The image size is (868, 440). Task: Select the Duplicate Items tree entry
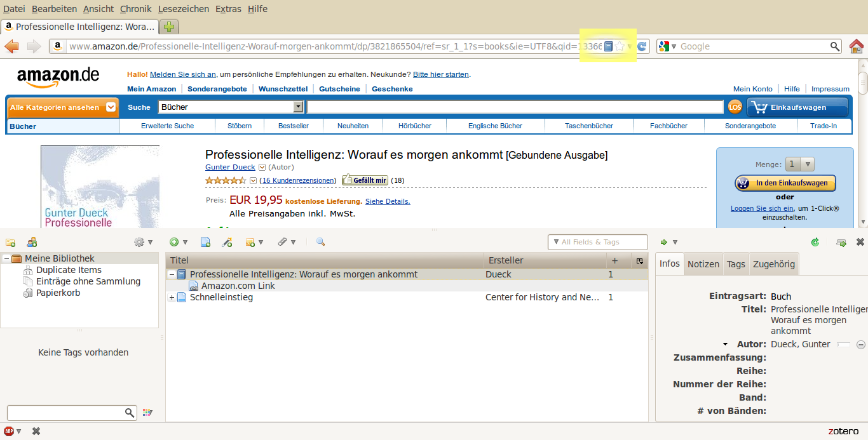69,270
